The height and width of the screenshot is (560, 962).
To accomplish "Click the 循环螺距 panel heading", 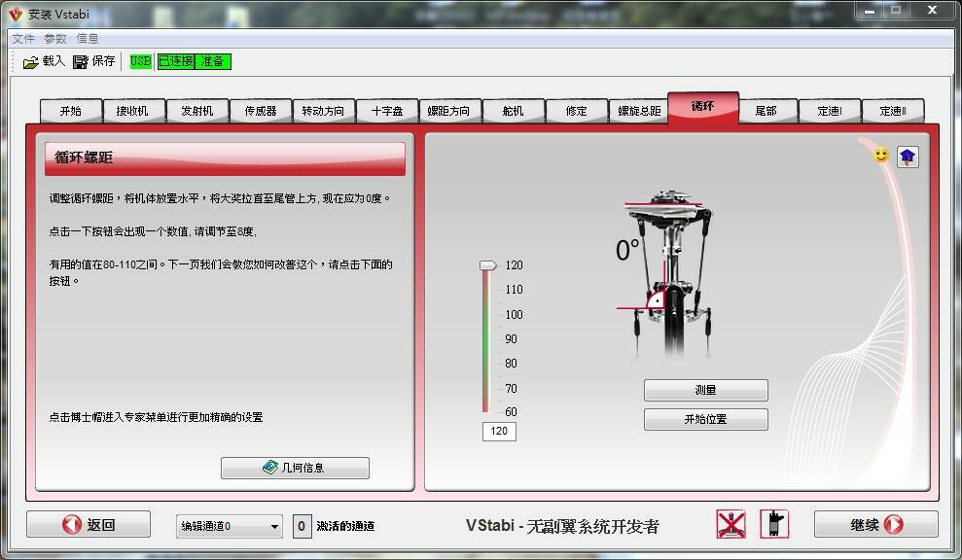I will coord(84,157).
